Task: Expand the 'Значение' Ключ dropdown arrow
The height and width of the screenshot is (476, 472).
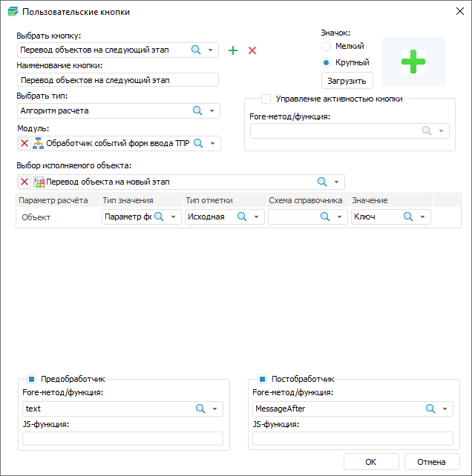Action: coord(422,217)
